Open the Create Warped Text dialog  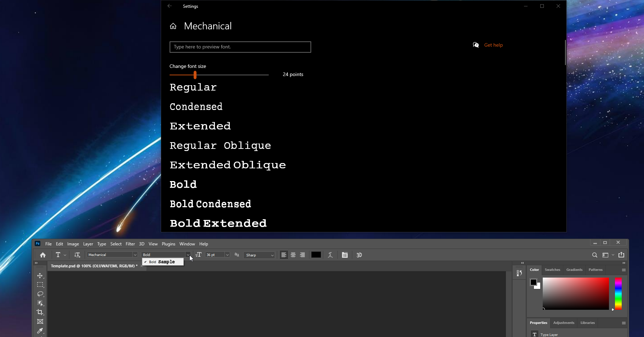tap(330, 255)
